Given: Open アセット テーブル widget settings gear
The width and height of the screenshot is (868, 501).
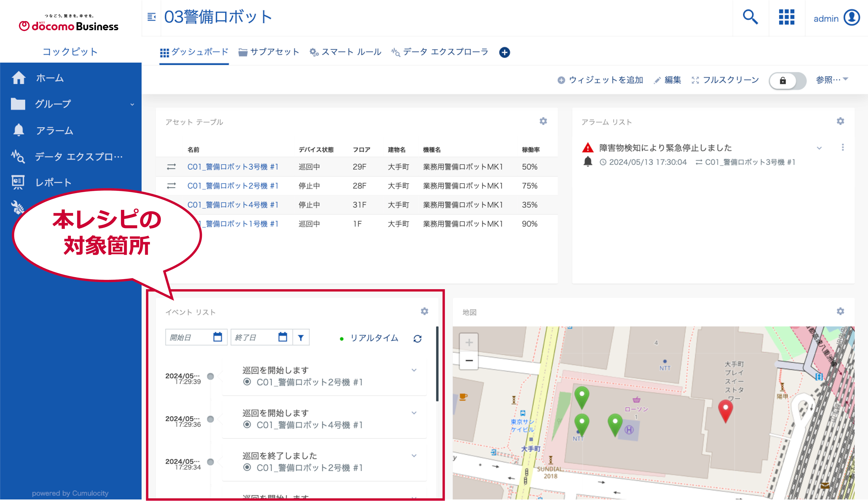Looking at the screenshot, I should 543,121.
